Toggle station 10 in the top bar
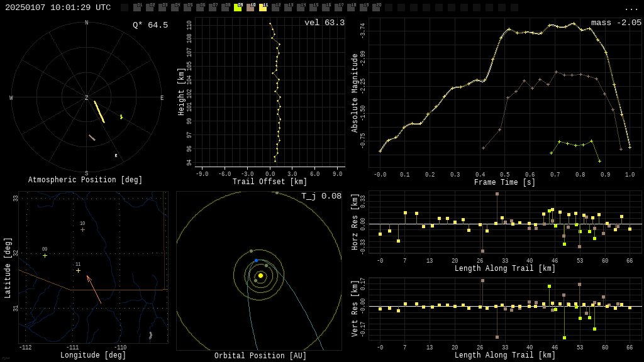This screenshot has height=362, width=644. click(250, 8)
